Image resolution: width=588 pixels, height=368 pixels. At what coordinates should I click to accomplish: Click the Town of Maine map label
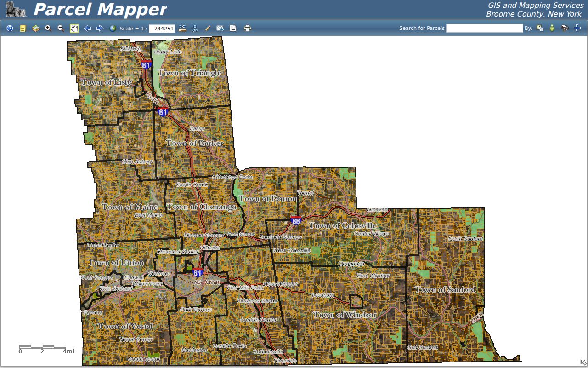coord(130,207)
